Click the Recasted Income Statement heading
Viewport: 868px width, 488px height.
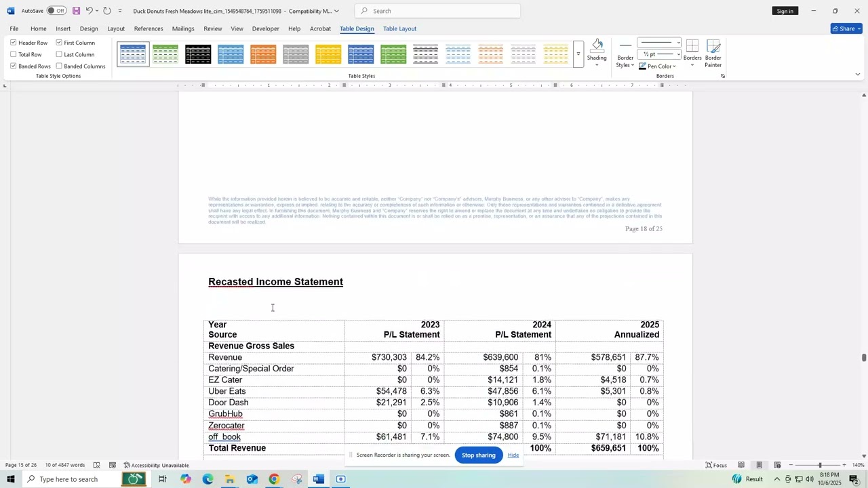(275, 282)
